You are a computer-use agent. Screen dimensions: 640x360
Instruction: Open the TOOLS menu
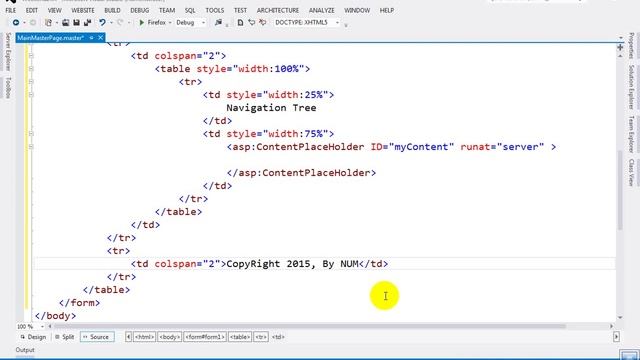(x=215, y=10)
